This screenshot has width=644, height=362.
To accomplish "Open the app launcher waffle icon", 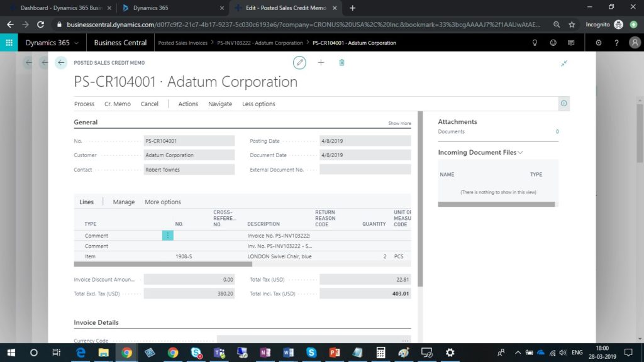I will pos(9,43).
